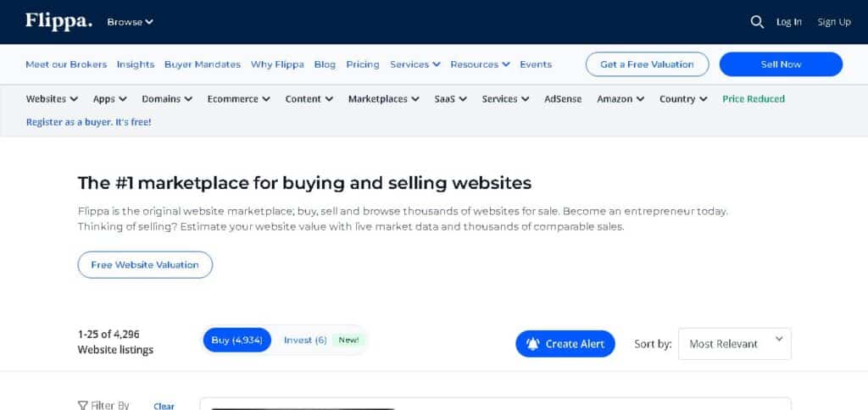The width and height of the screenshot is (868, 410).
Task: Visit the Blog link
Action: pos(325,64)
